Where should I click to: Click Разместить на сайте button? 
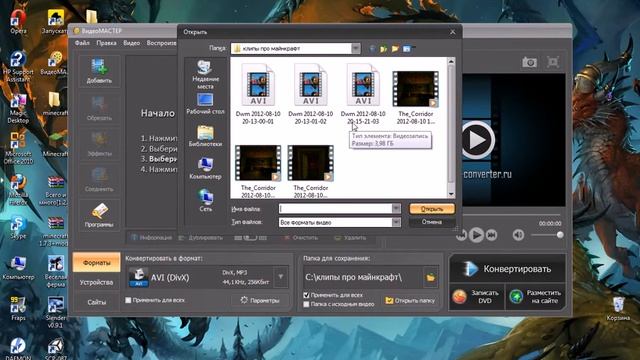(x=536, y=297)
